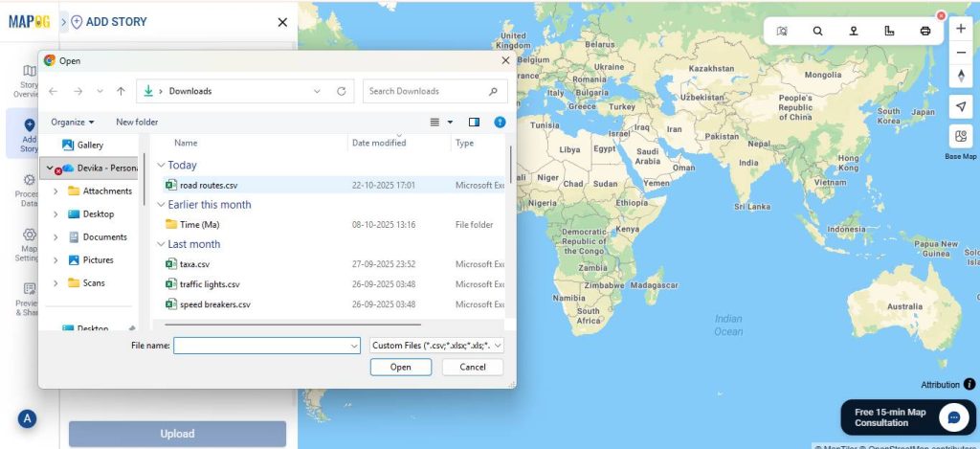Click the file list horizontal scrollbar
Viewport: 980px width, 449px height.
pos(293,325)
